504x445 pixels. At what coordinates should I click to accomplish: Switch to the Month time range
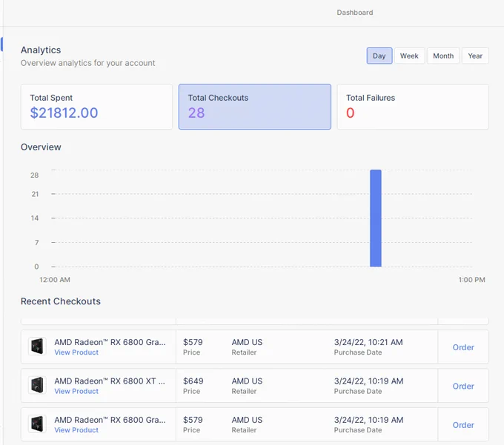pos(443,56)
